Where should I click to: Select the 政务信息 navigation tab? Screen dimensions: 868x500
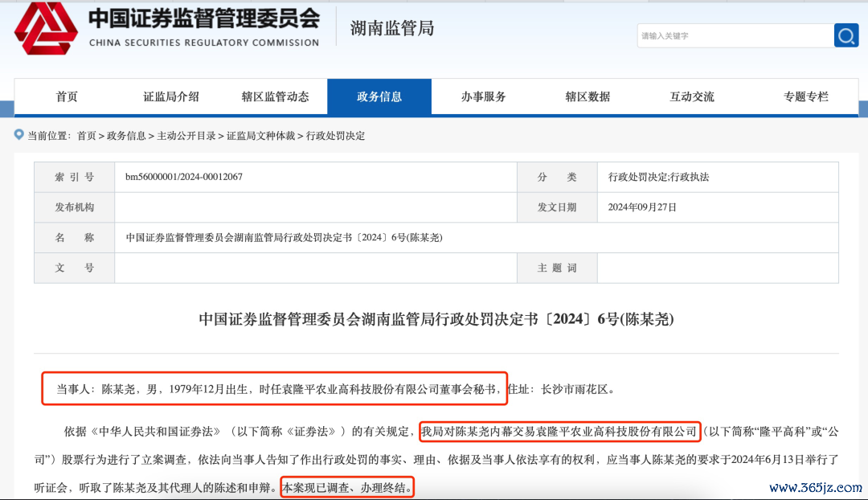tap(379, 97)
